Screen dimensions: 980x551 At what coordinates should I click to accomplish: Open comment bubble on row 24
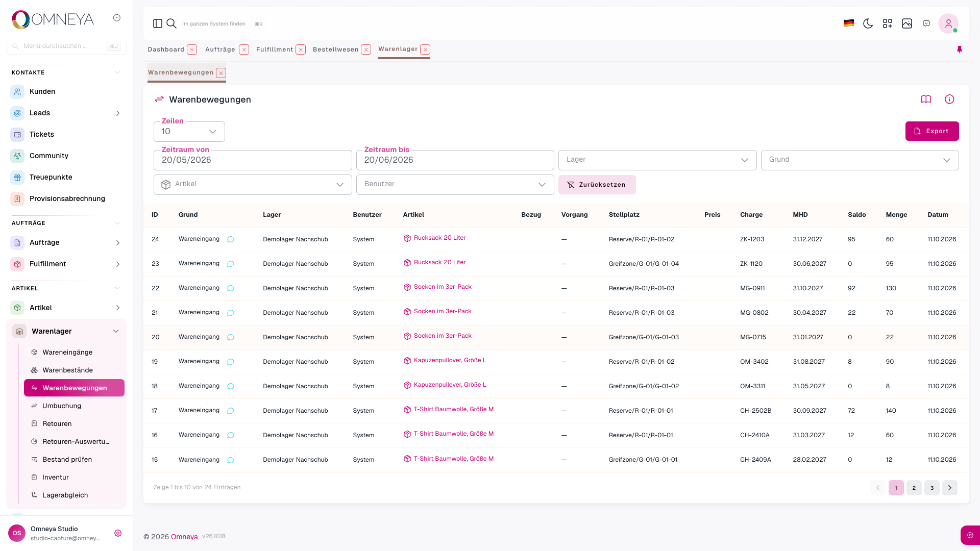click(x=231, y=239)
